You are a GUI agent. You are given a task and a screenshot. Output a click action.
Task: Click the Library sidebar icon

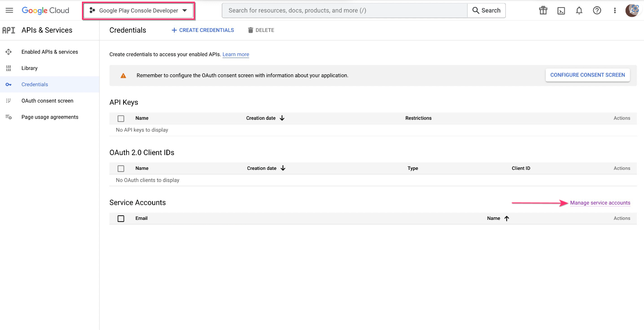(x=8, y=68)
